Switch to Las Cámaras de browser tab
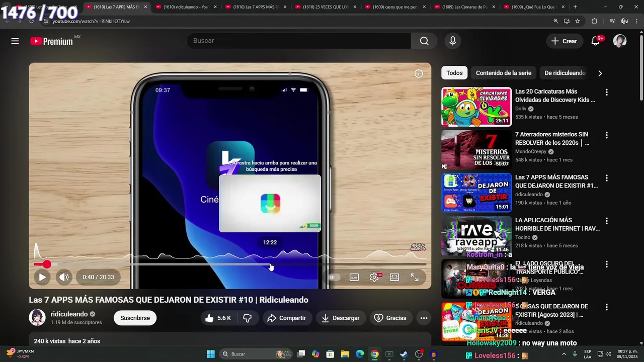This screenshot has height=362, width=644. coord(464,7)
